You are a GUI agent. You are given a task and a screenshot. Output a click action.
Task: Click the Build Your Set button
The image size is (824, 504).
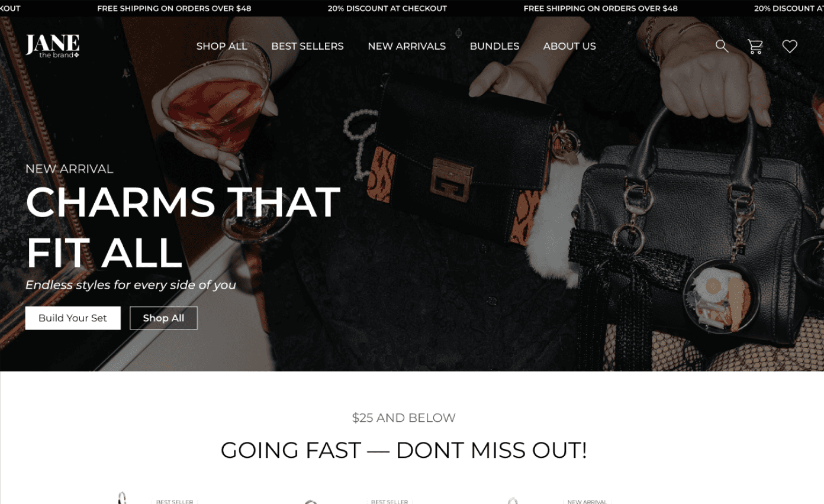coord(73,318)
